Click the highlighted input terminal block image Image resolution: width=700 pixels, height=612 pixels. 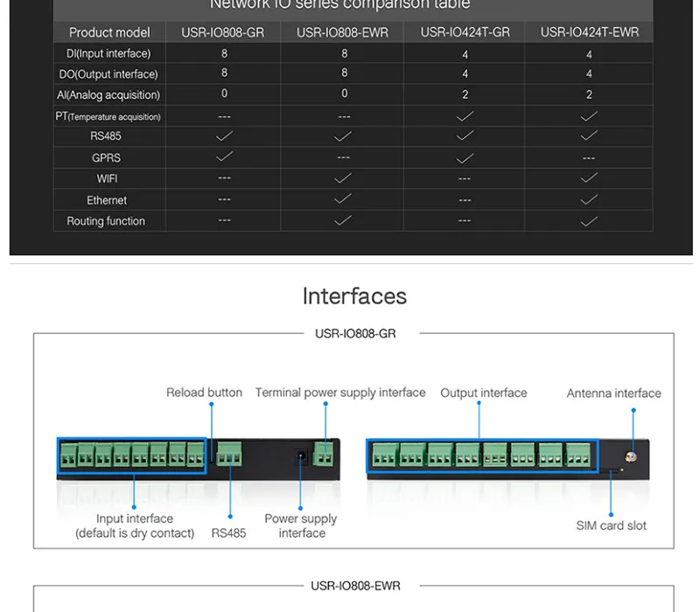pos(132,456)
